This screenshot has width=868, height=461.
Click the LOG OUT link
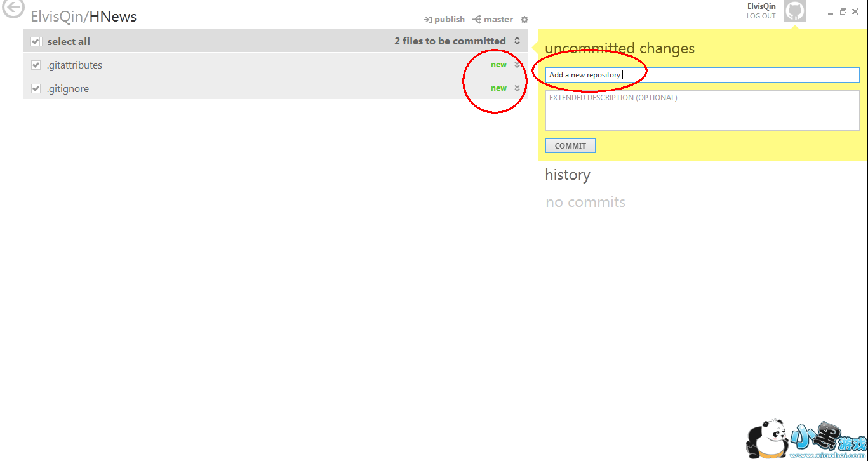[x=761, y=16]
